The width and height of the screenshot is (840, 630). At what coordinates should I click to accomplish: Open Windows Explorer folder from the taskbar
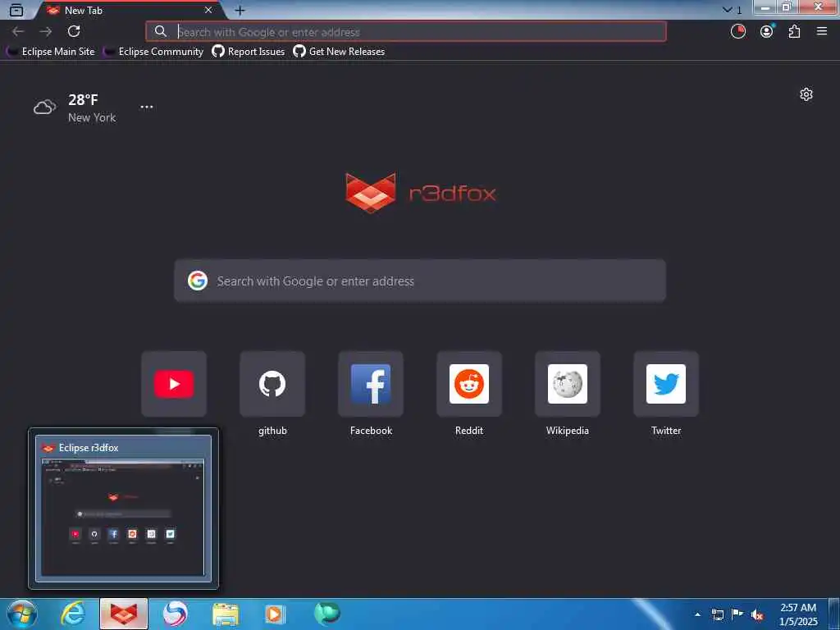click(x=226, y=614)
